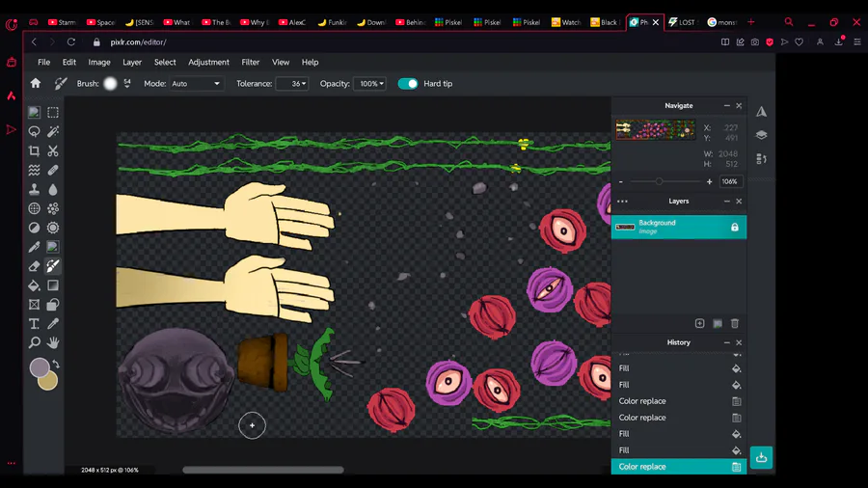Screen dimensions: 868x488
Task: Zoom in with navigator plus button
Action: click(709, 181)
